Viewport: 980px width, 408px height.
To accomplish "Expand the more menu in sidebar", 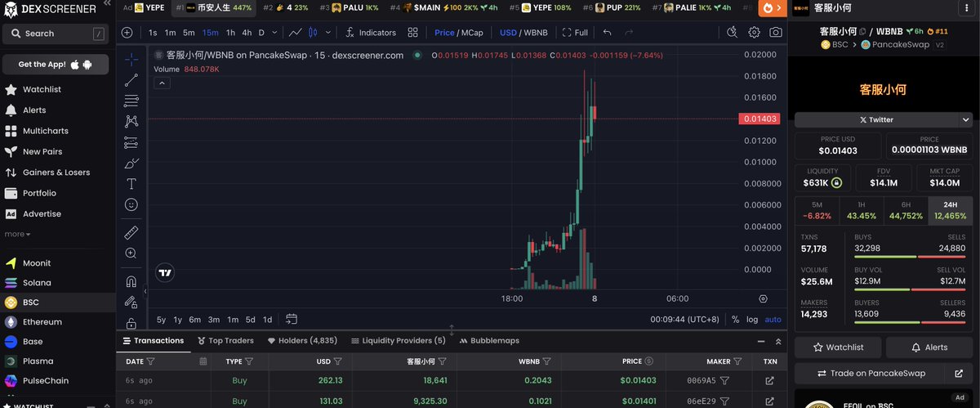I will coord(17,234).
